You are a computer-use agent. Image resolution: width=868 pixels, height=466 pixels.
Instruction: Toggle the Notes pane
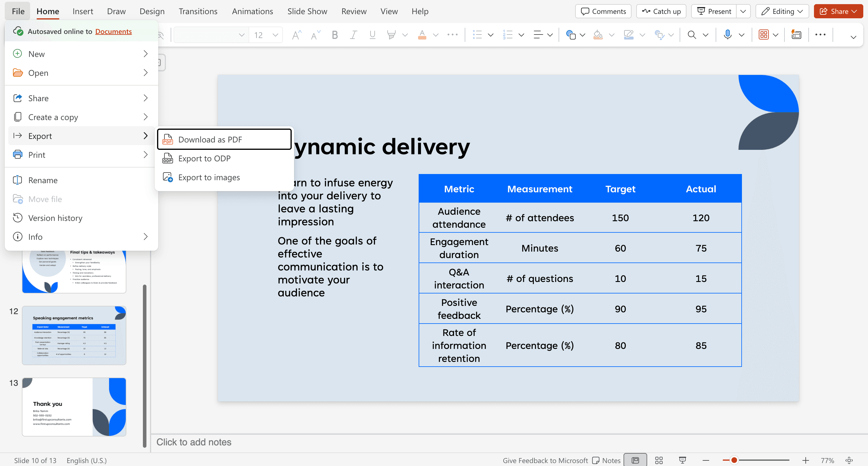point(606,460)
